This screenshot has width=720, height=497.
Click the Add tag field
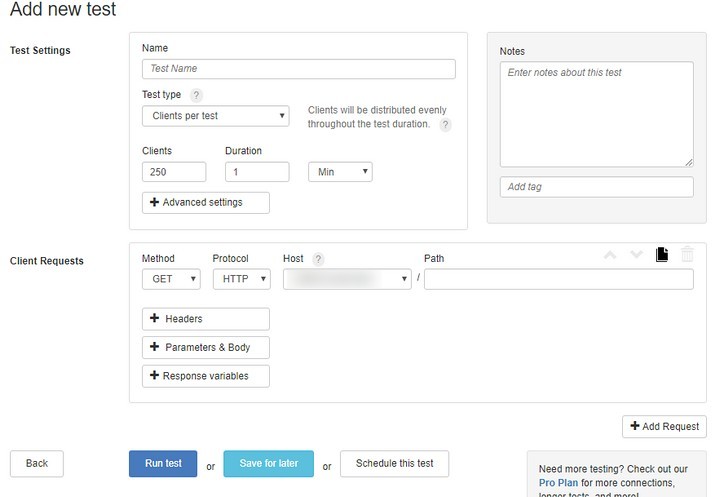point(596,187)
